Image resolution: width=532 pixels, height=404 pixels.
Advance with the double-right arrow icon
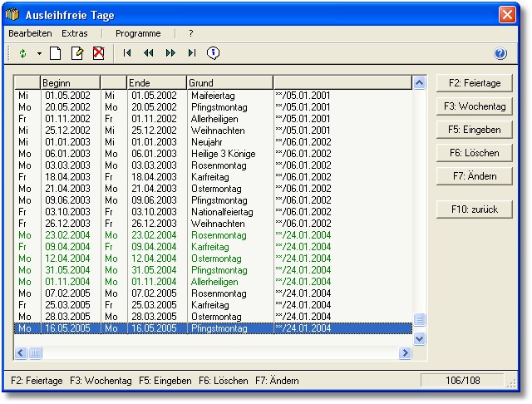tap(170, 53)
